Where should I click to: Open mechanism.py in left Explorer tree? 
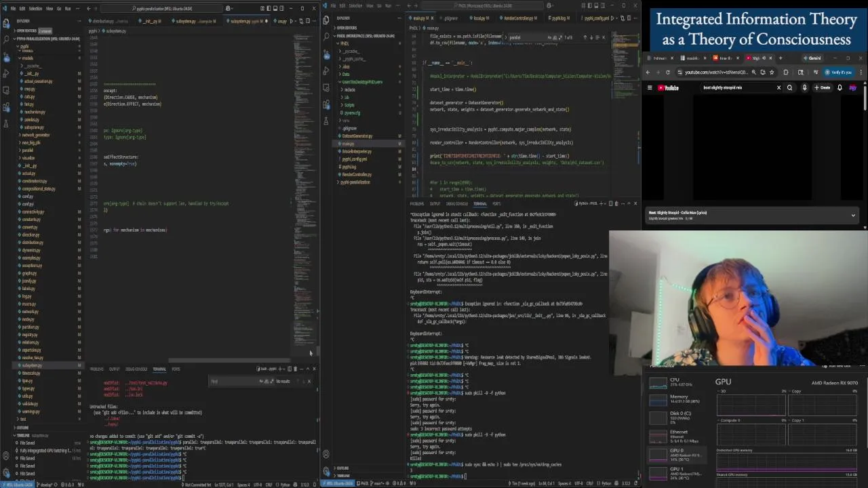pyautogui.click(x=34, y=112)
